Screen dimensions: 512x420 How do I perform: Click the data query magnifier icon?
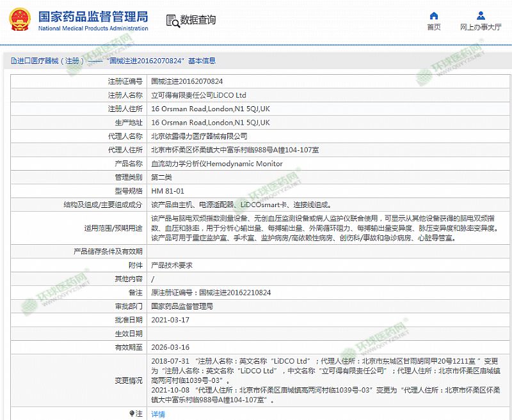click(x=172, y=20)
